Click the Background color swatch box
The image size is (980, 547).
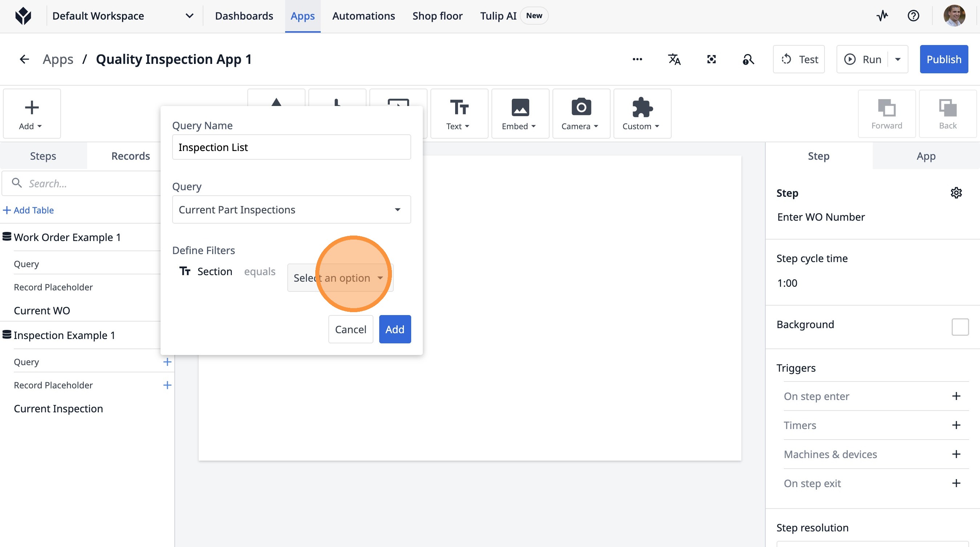(960, 327)
